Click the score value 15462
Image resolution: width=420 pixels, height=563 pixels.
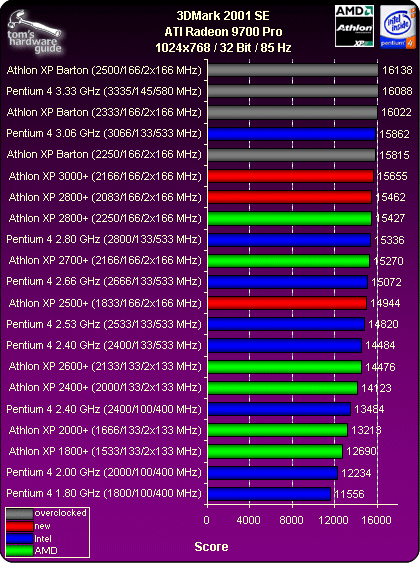tap(391, 197)
